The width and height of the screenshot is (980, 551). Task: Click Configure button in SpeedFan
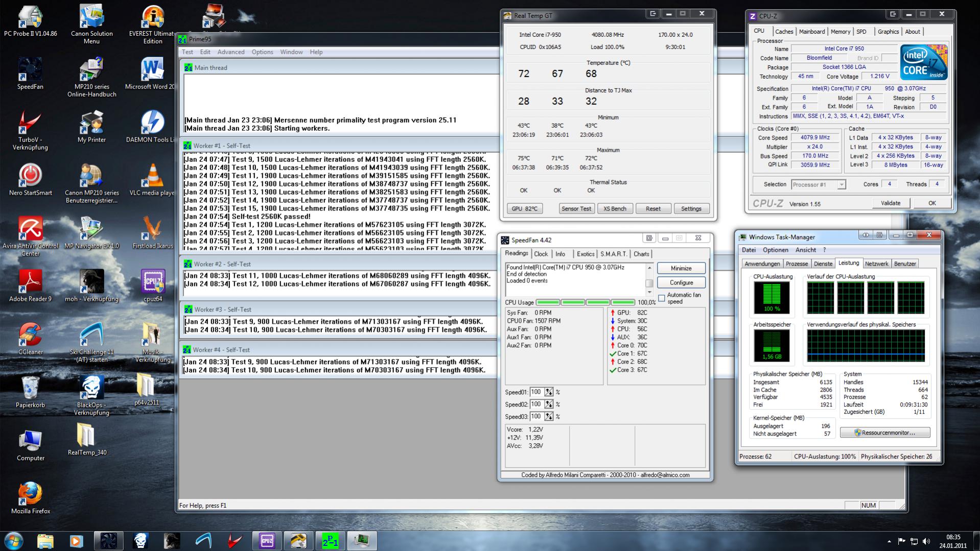[681, 282]
